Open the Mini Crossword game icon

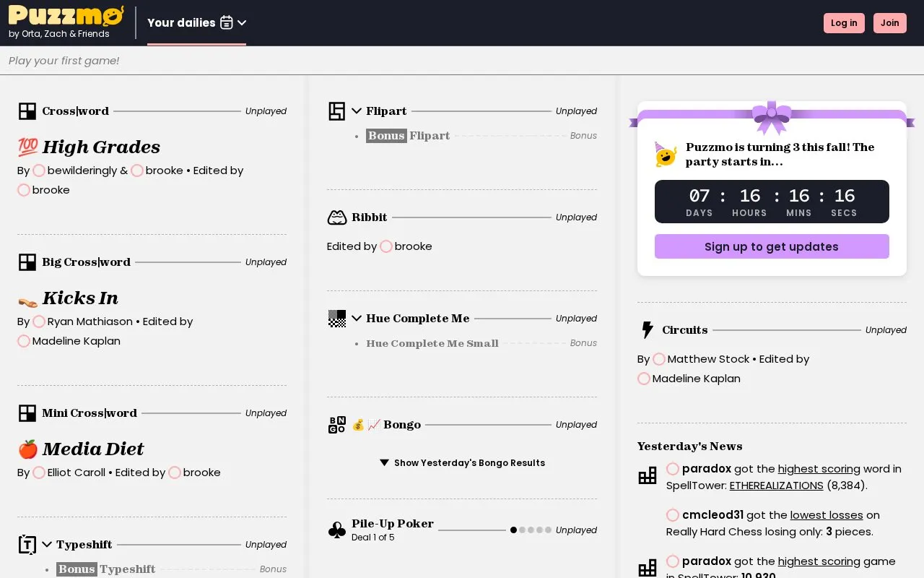click(27, 413)
